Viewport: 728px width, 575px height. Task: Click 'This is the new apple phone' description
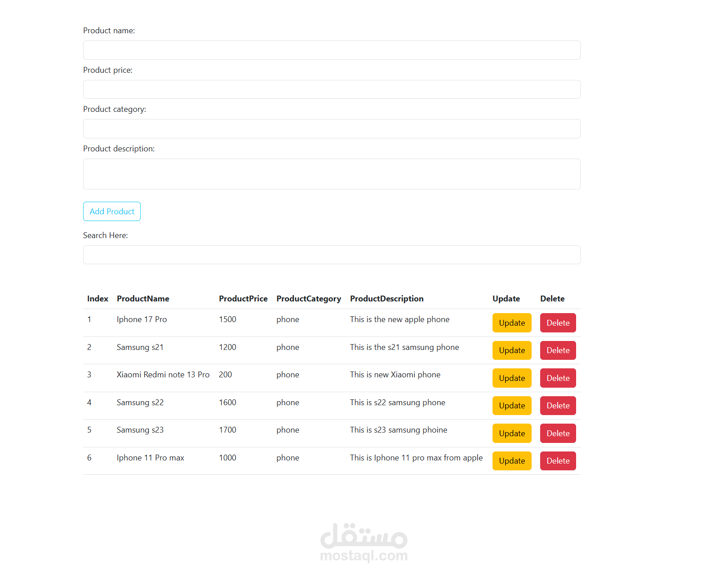point(400,319)
